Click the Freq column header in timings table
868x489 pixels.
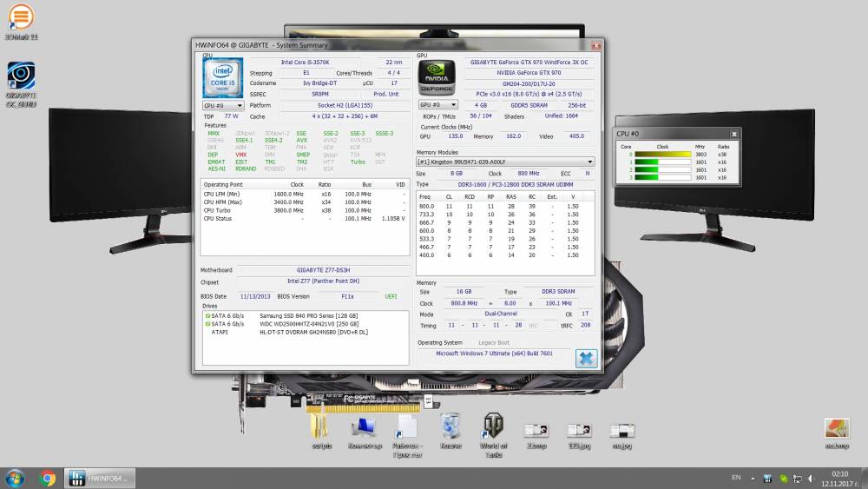[424, 196]
